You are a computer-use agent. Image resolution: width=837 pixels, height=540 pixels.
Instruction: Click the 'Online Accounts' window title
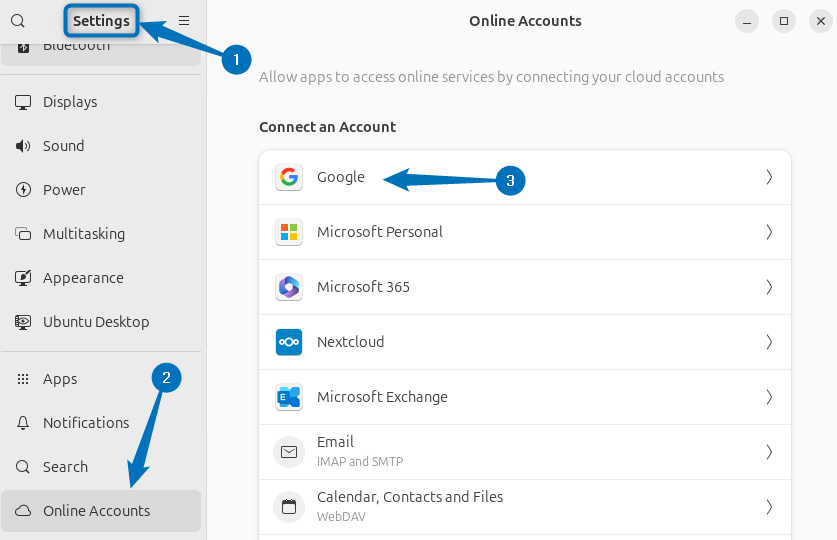[525, 21]
